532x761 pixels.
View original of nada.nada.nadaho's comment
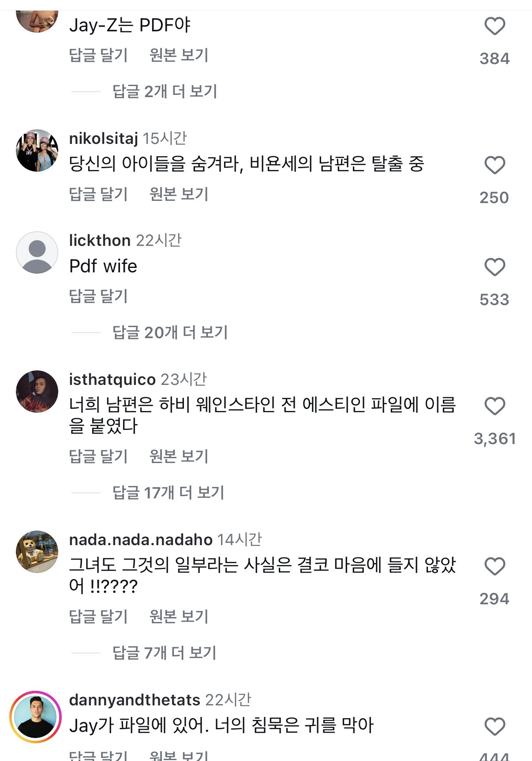click(179, 617)
